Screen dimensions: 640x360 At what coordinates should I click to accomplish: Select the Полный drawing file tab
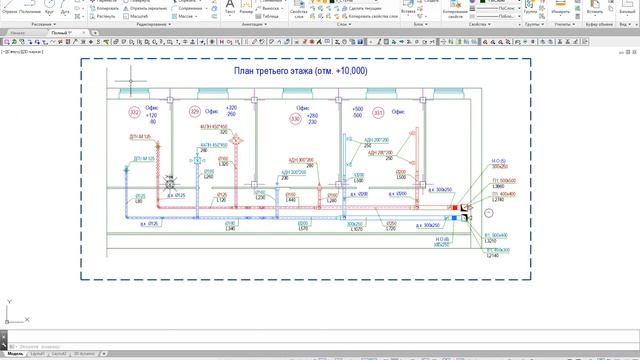click(61, 33)
